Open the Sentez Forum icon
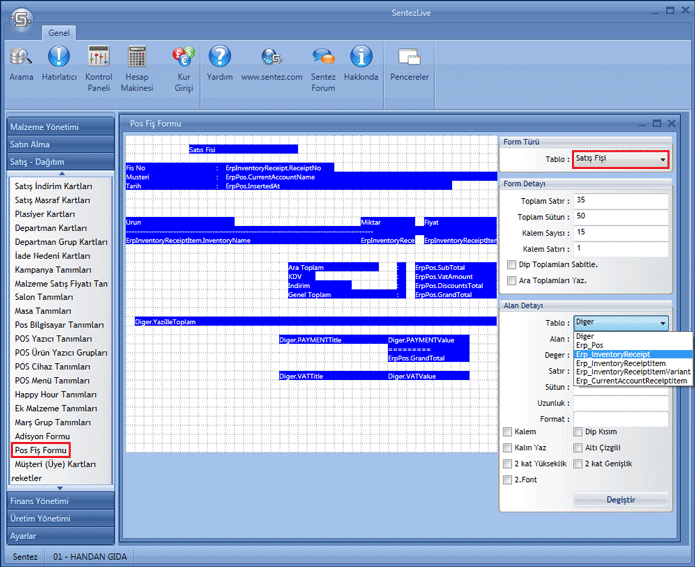 point(323,58)
